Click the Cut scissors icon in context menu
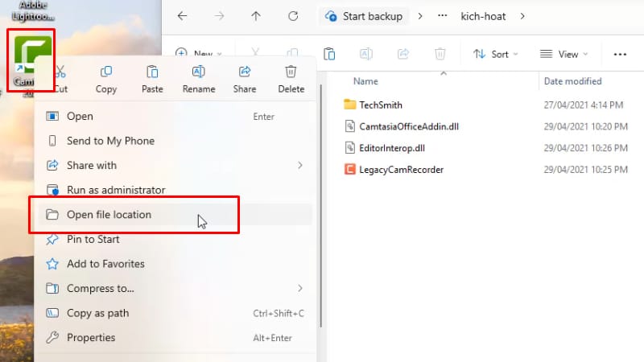This screenshot has height=362, width=644. pos(60,72)
